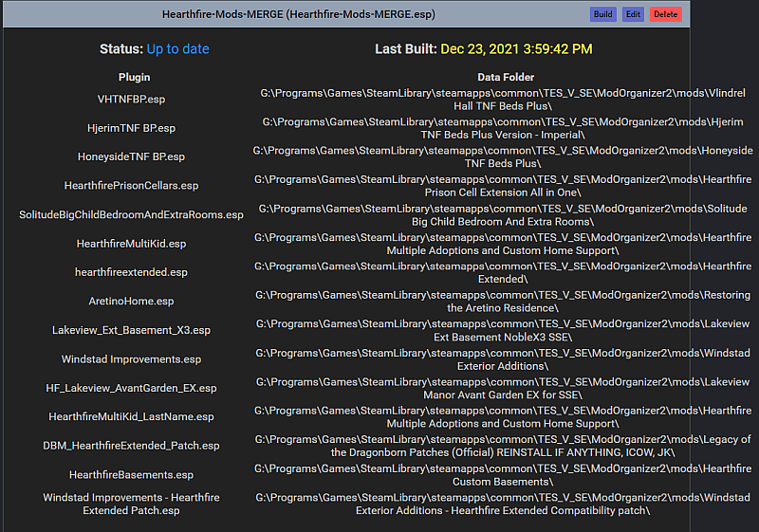Screen dimensions: 759x532
Task: Click the red Delete button
Action: click(x=666, y=14)
